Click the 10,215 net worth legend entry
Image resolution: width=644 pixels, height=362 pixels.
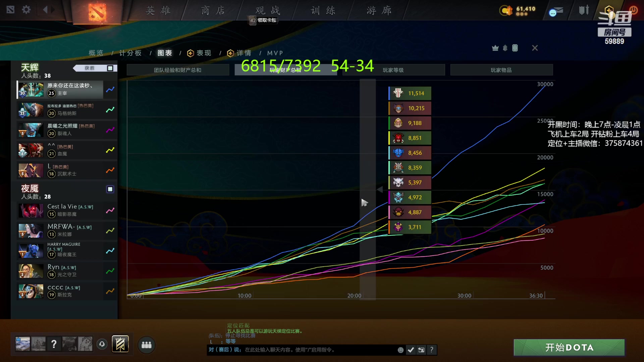(x=410, y=108)
